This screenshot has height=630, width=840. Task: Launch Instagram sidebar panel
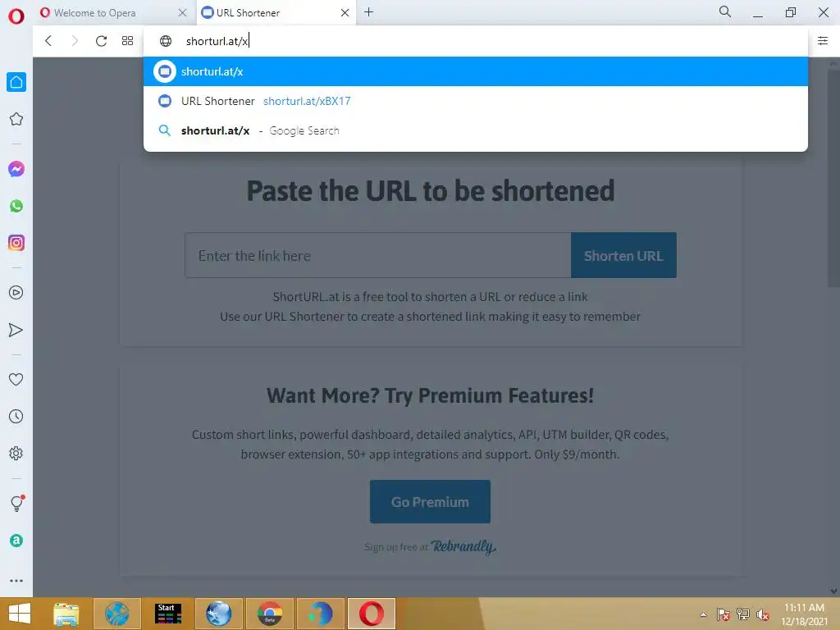pyautogui.click(x=16, y=243)
